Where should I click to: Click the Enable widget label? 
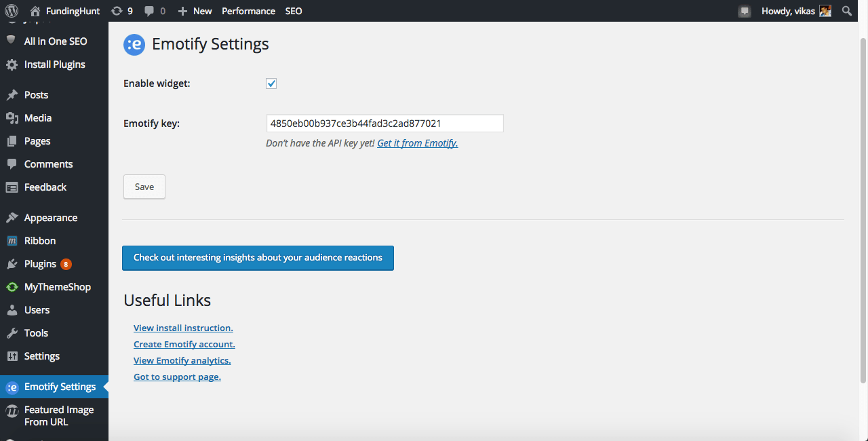157,83
